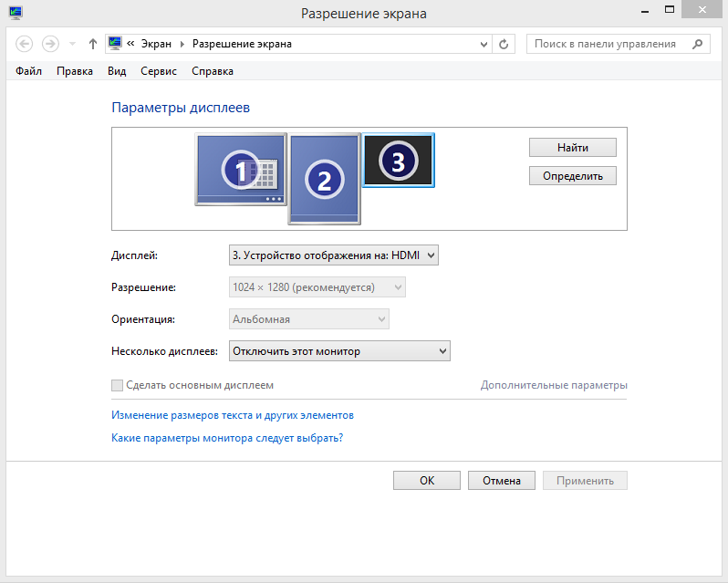728x583 pixels.
Task: Select monitor 3 thumbnail
Action: pos(399,161)
